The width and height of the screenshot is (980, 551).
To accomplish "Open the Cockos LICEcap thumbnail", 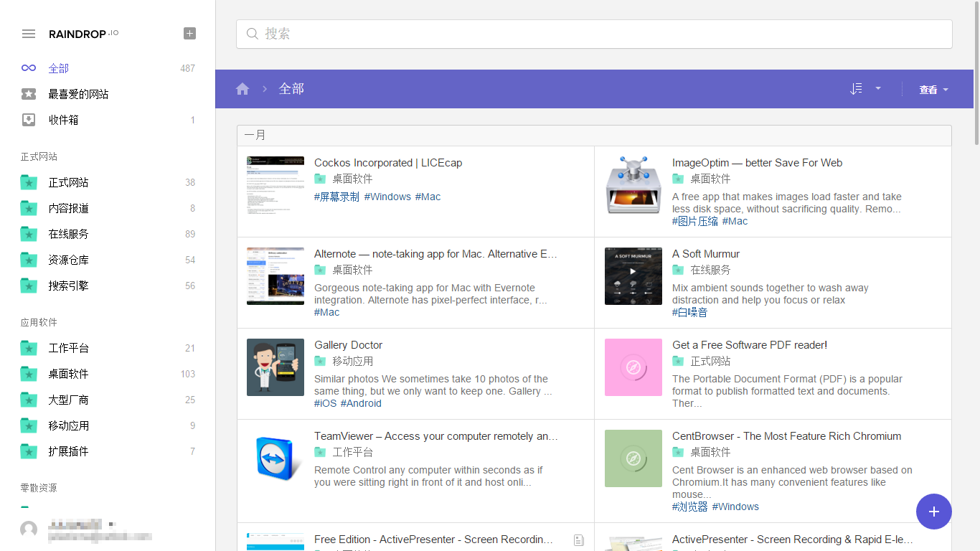I will 275,185.
